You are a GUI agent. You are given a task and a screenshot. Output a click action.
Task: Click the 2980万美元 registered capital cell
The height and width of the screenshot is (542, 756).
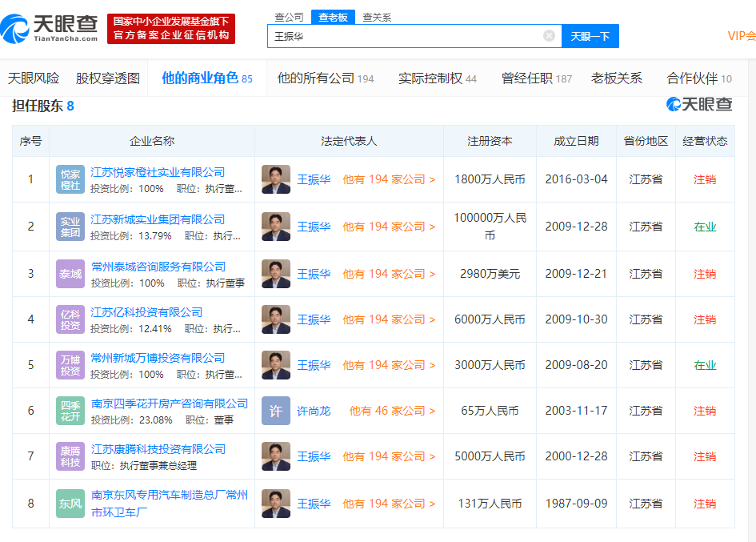point(490,274)
